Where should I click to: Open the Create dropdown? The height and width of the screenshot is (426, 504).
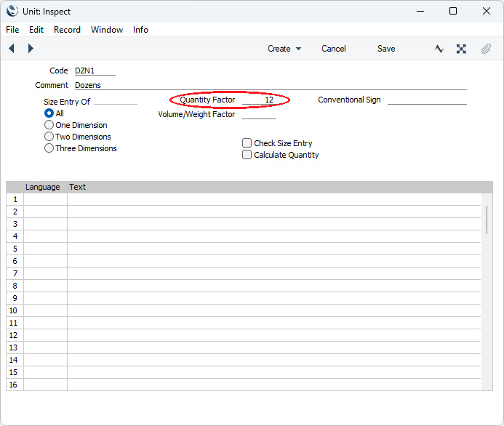284,49
